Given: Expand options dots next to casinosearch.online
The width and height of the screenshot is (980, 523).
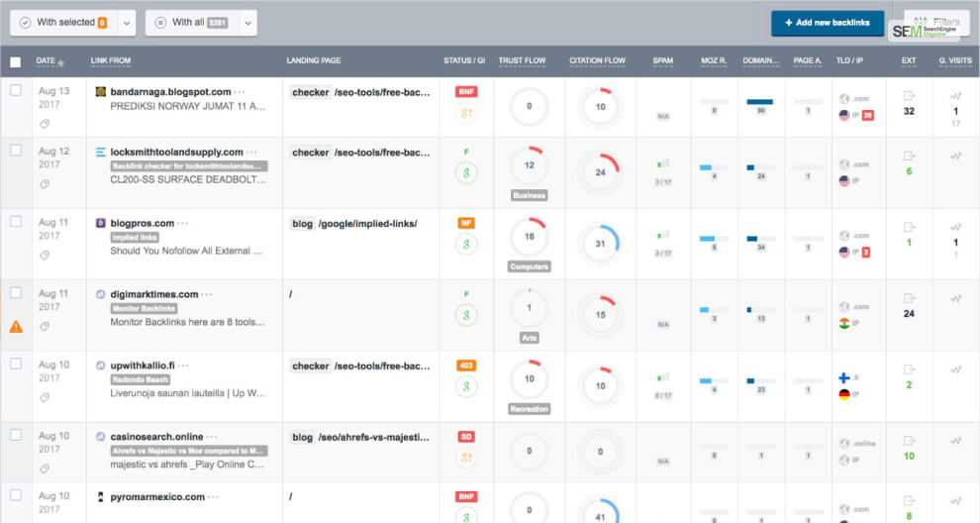Looking at the screenshot, I should (212, 437).
